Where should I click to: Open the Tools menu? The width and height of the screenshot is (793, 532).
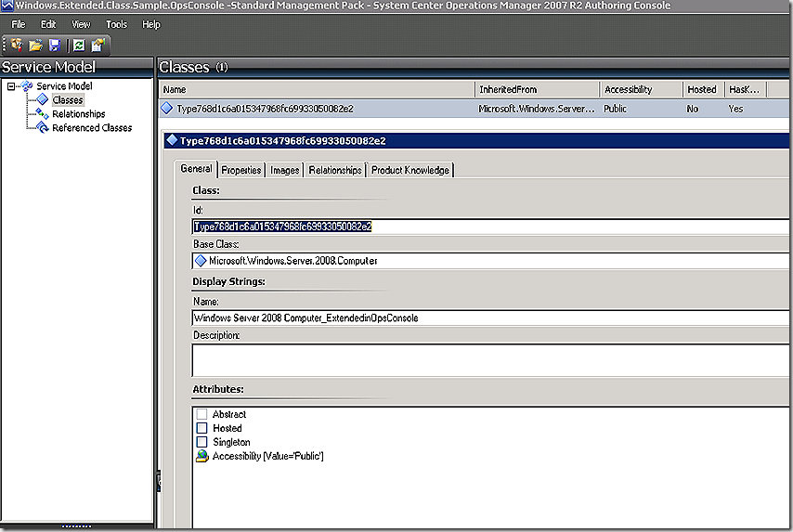(116, 24)
